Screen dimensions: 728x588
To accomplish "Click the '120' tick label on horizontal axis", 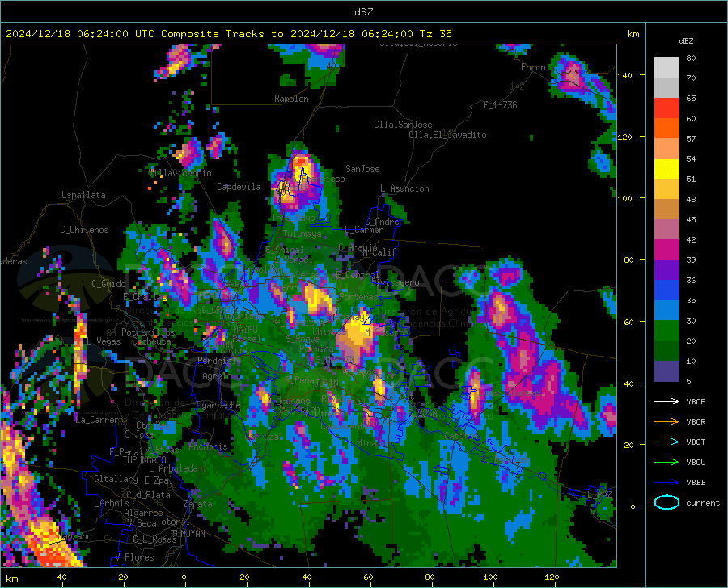I will (x=552, y=577).
